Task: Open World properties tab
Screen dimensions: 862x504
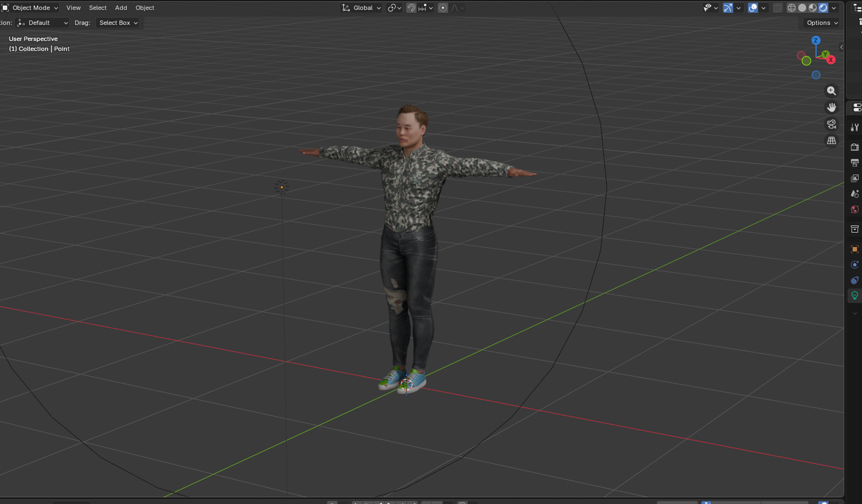Action: pyautogui.click(x=855, y=209)
